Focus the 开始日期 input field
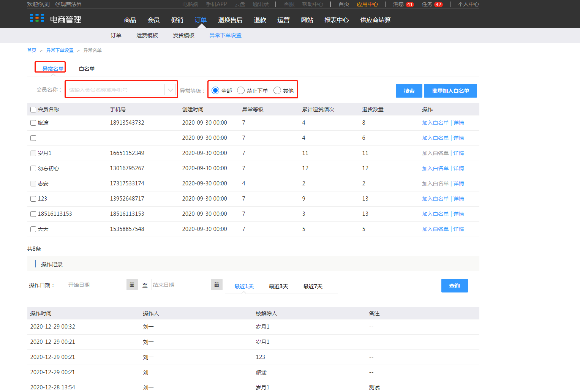 coord(97,285)
